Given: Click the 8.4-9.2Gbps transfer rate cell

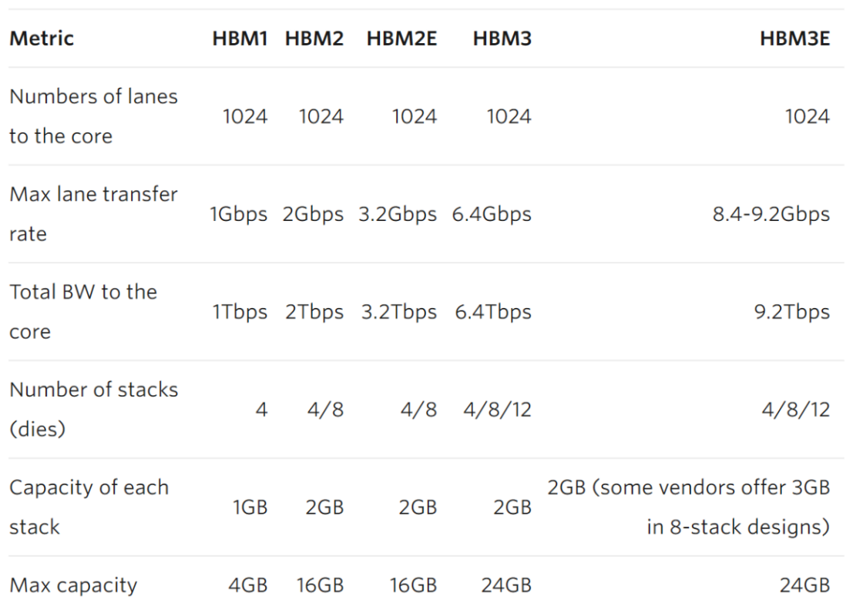Looking at the screenshot, I should 771,214.
